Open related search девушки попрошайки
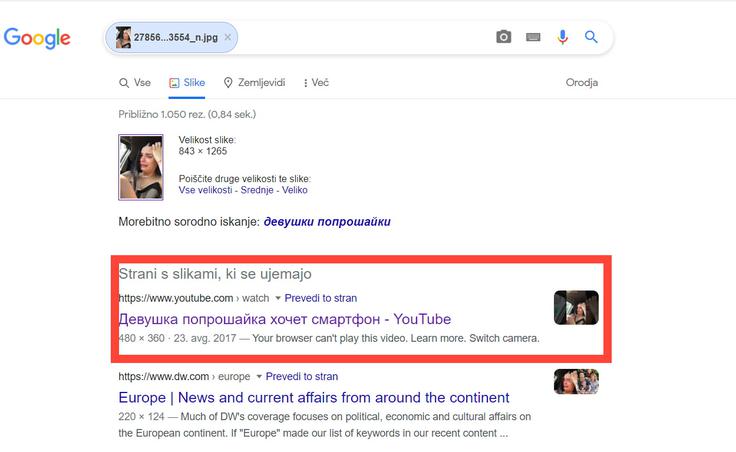The image size is (736, 452). (327, 222)
